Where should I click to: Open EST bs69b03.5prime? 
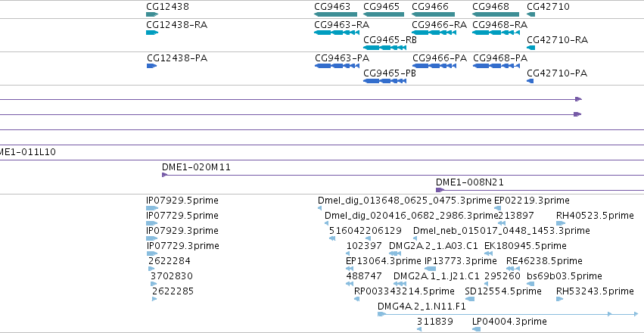tap(565, 276)
